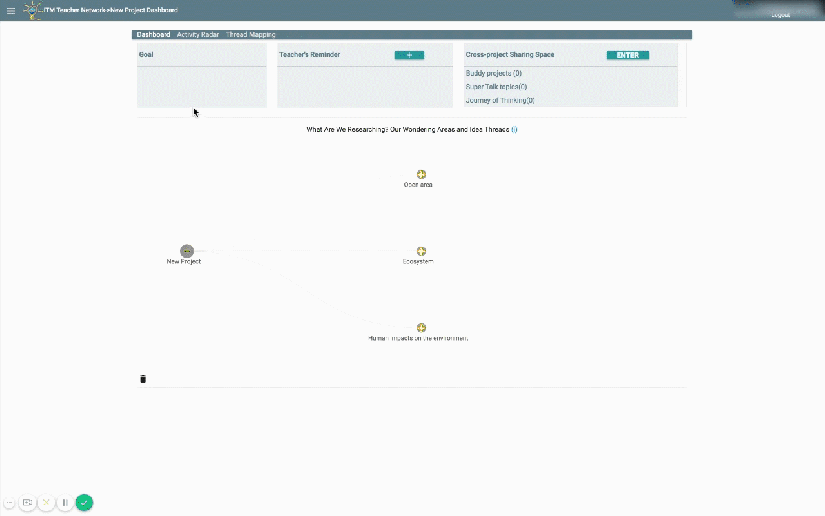This screenshot has height=516, width=825.
Task: Open Journey of Thinking (0) link
Action: click(x=500, y=100)
